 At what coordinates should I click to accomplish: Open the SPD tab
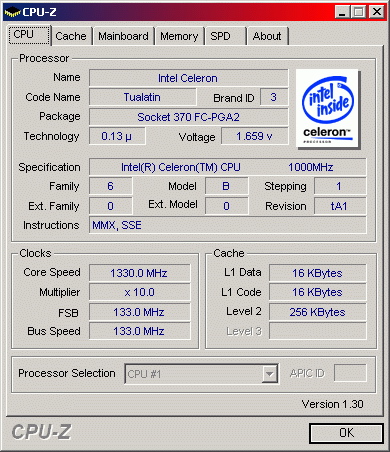pos(226,36)
